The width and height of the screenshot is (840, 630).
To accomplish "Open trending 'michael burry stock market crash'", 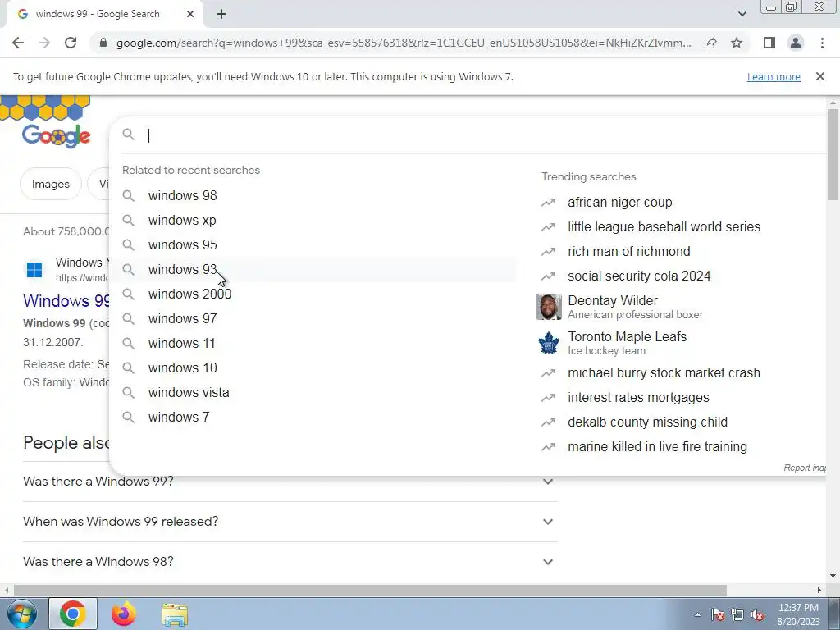I will [664, 373].
